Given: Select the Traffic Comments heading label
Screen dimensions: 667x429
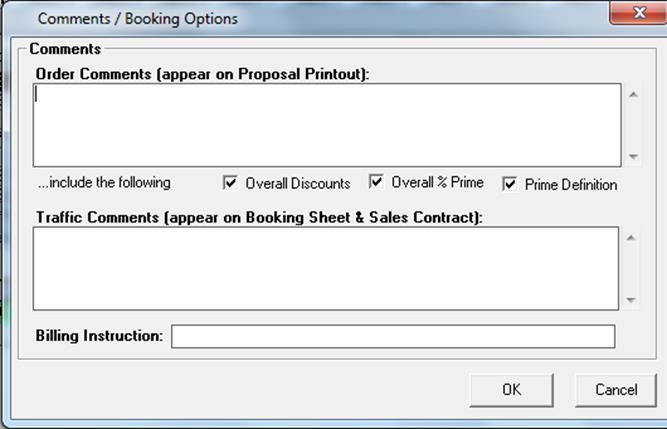Looking at the screenshot, I should click(259, 216).
